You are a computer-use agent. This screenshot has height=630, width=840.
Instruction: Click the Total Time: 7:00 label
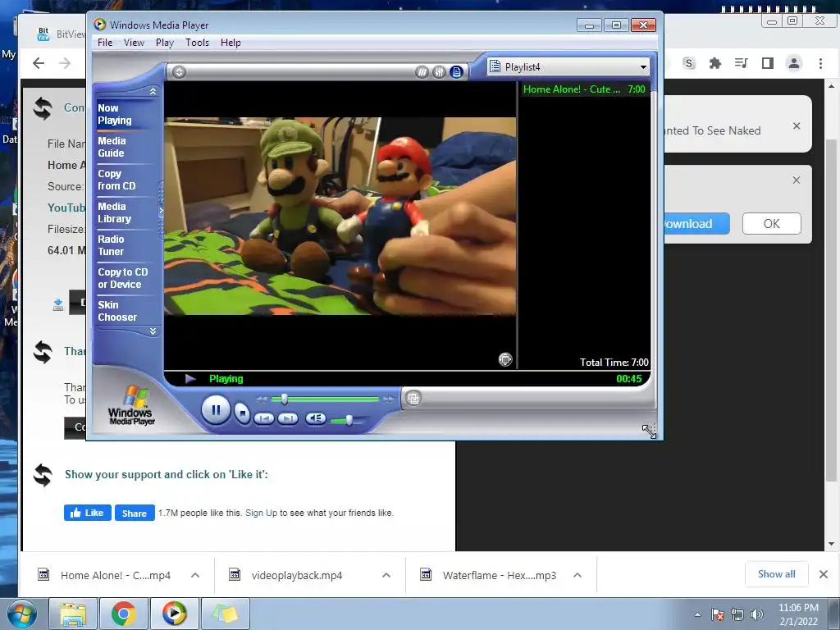click(614, 362)
